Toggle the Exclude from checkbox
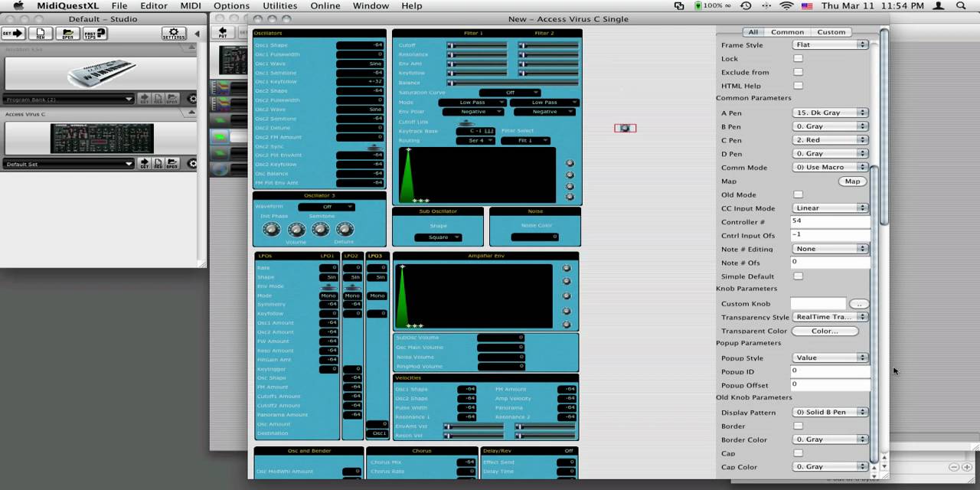The width and height of the screenshot is (980, 490). [x=798, y=72]
